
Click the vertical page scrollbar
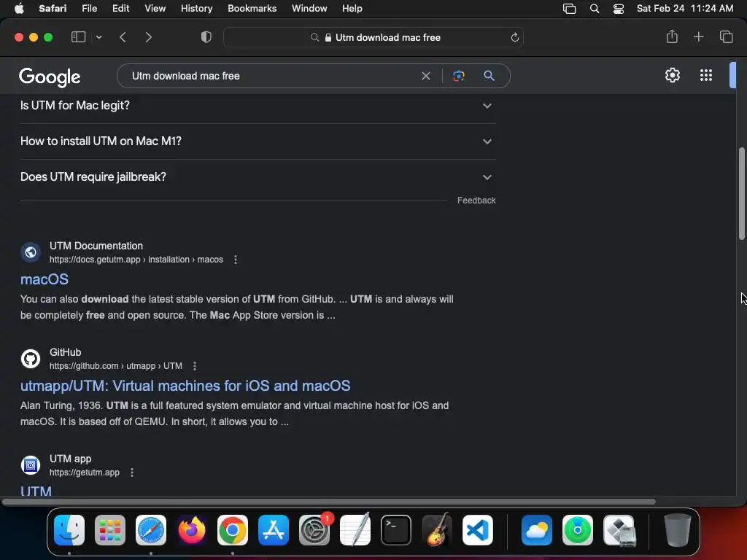(741, 194)
